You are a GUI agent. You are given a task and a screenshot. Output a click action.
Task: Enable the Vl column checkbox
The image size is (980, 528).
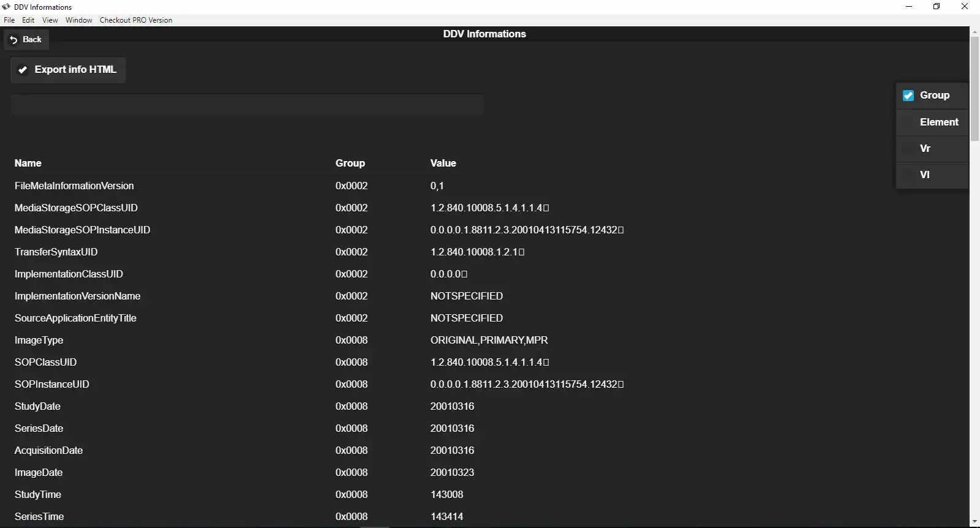tap(908, 175)
